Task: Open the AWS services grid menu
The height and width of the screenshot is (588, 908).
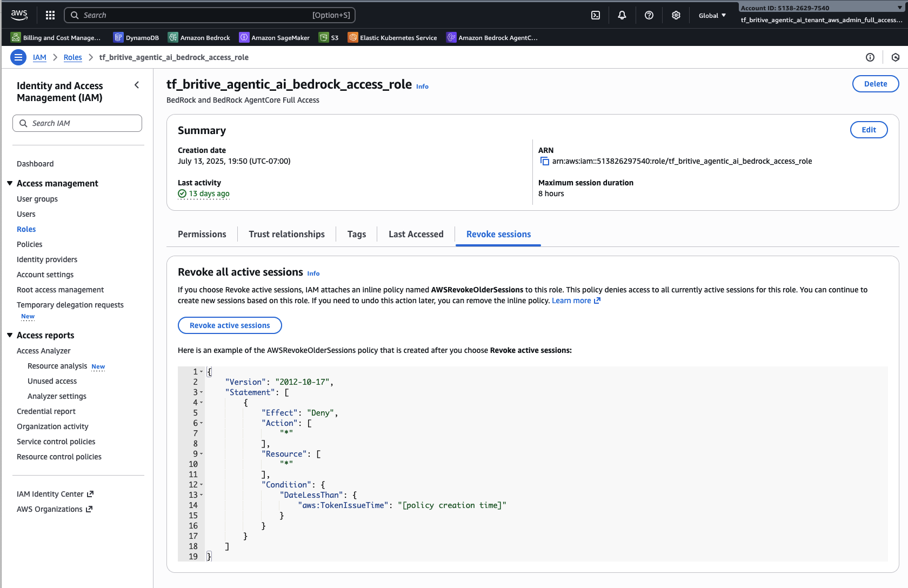Action: pyautogui.click(x=50, y=15)
